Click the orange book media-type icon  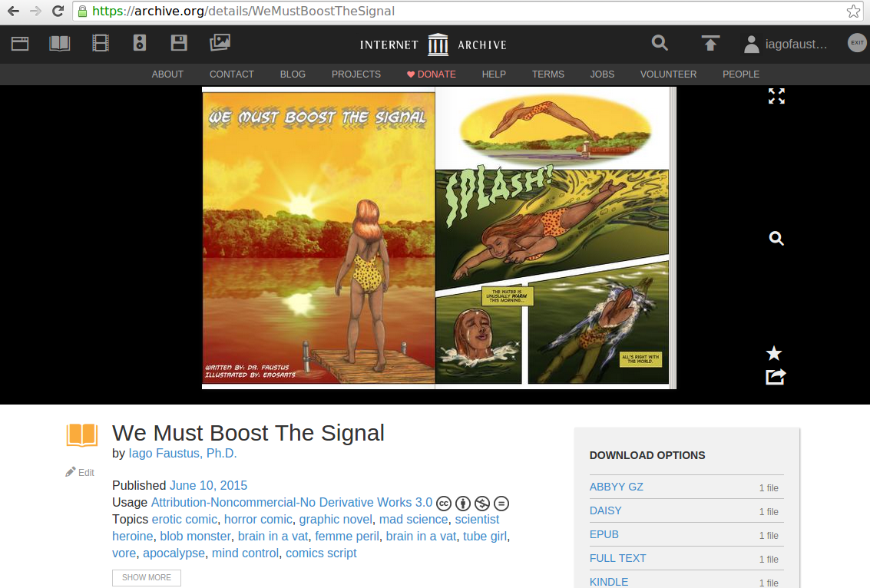click(x=82, y=435)
